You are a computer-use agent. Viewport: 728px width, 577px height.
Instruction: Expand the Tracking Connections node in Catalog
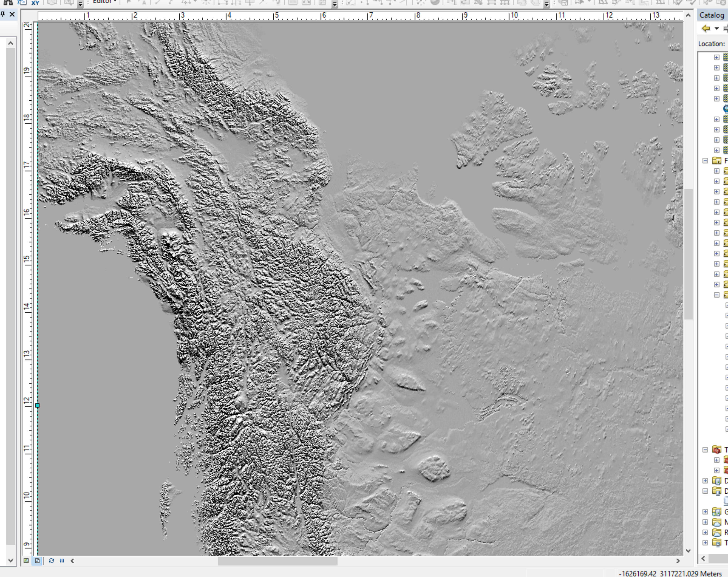705,542
